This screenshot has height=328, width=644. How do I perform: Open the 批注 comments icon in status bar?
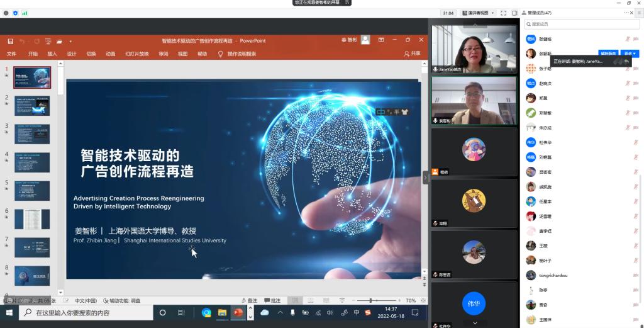coord(272,300)
